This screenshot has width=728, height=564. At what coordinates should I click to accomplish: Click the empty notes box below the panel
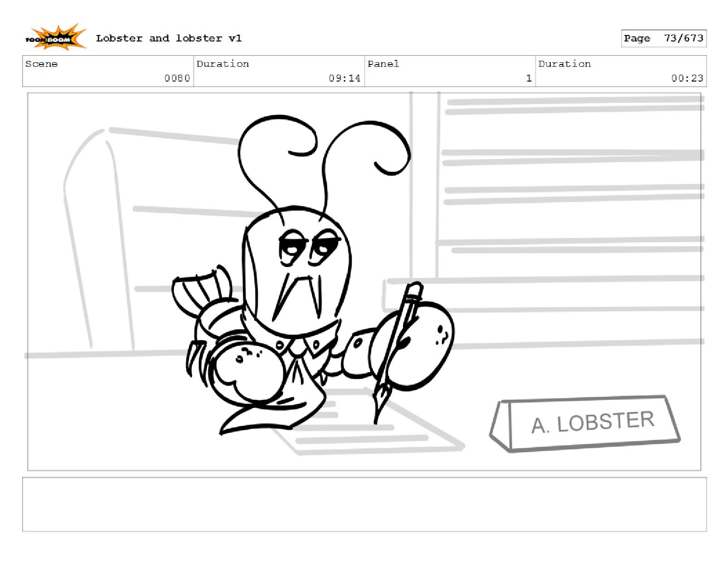pyautogui.click(x=364, y=504)
